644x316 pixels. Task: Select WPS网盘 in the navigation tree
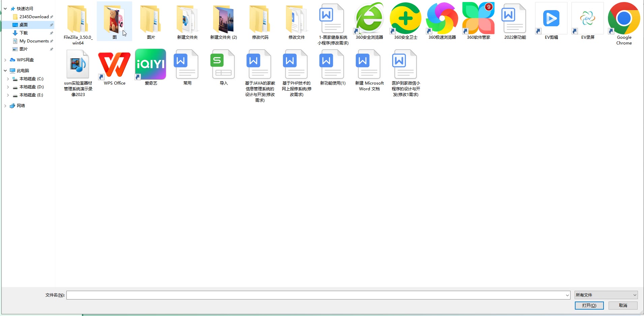coord(25,60)
